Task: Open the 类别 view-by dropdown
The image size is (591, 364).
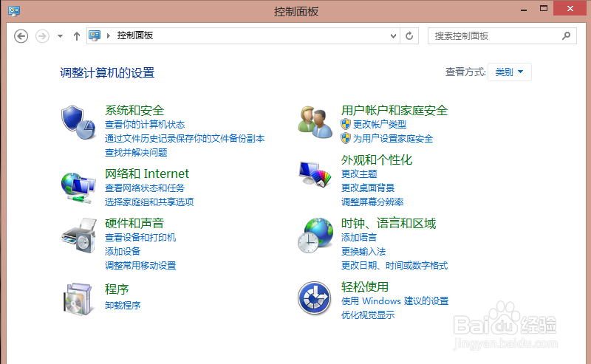Action: coord(509,72)
